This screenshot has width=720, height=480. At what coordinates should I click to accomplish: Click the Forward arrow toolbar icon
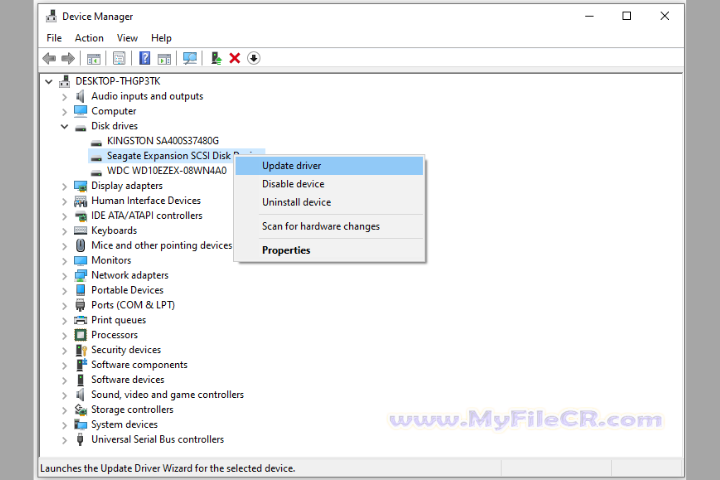click(68, 58)
